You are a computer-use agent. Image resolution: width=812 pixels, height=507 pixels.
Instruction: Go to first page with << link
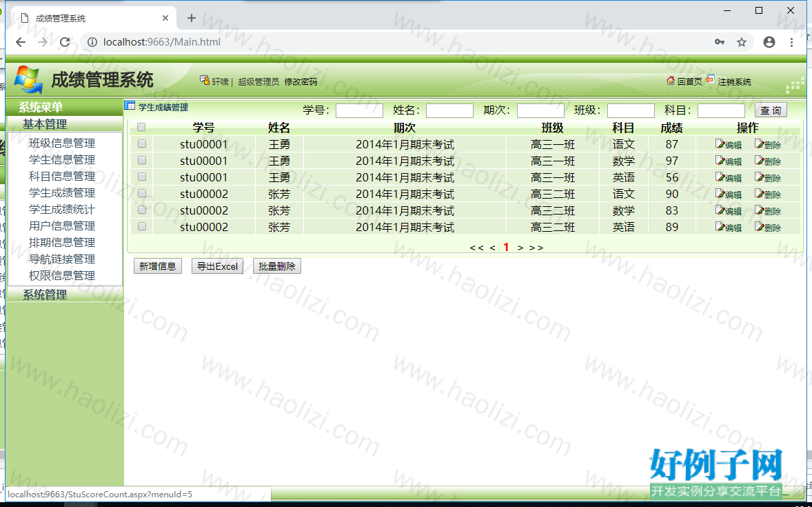pos(476,248)
